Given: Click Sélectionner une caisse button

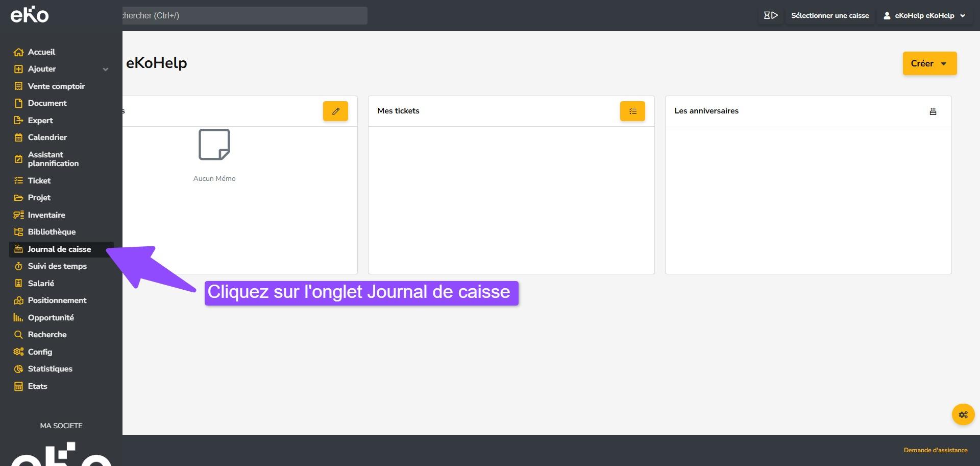Looking at the screenshot, I should click(829, 15).
